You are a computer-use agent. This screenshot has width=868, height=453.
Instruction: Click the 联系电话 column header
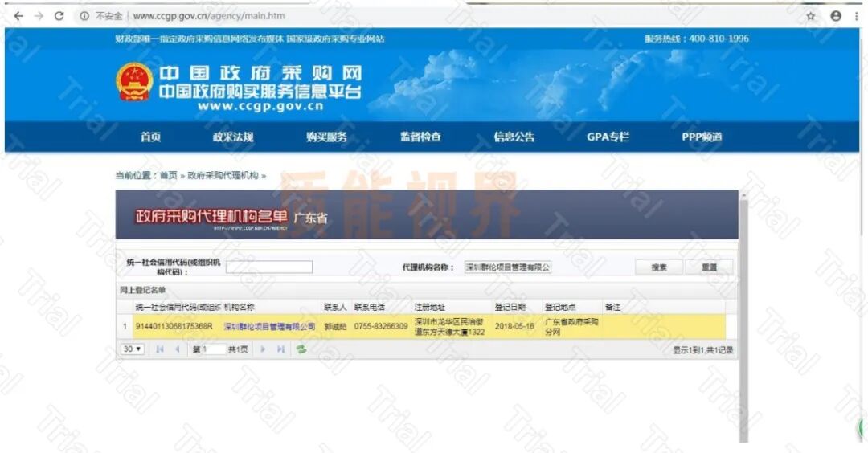pyautogui.click(x=382, y=307)
